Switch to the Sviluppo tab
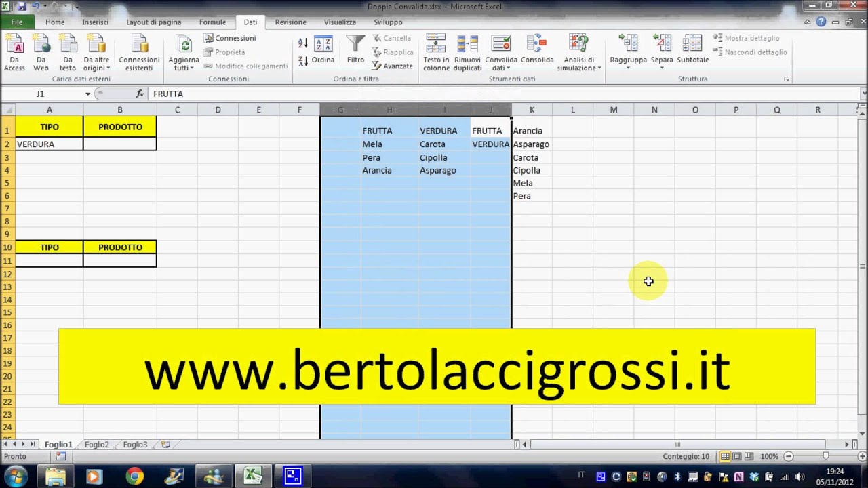Viewport: 868px width, 488px height. 388,22
